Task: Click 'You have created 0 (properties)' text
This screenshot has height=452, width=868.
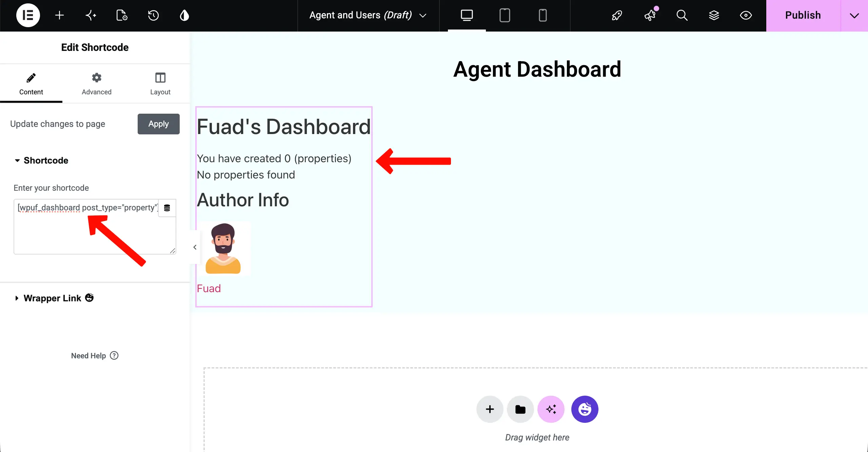Action: pos(274,158)
